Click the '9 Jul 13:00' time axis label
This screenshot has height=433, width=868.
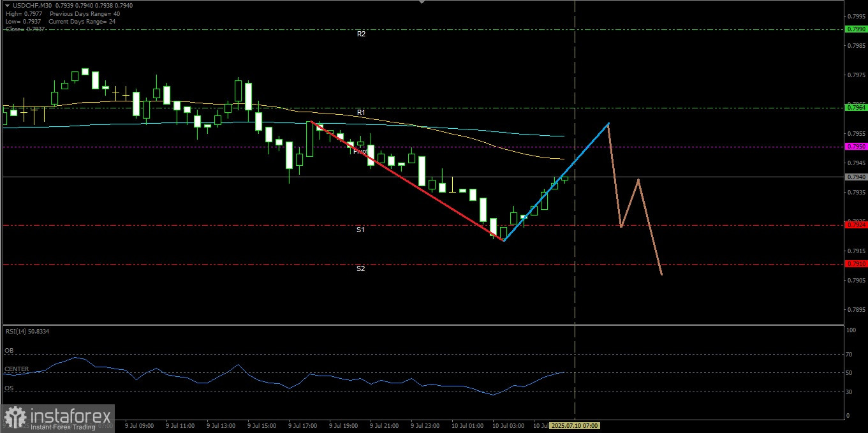tap(221, 425)
